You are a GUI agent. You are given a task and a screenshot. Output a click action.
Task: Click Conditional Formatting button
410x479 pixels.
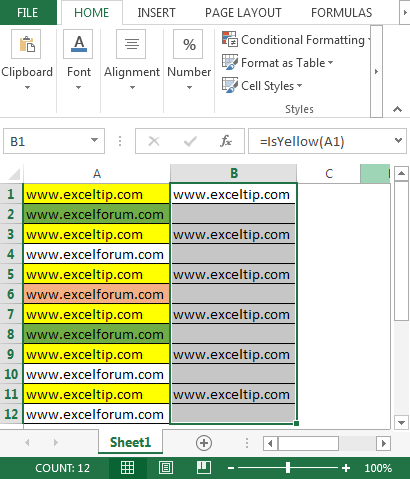(x=296, y=40)
